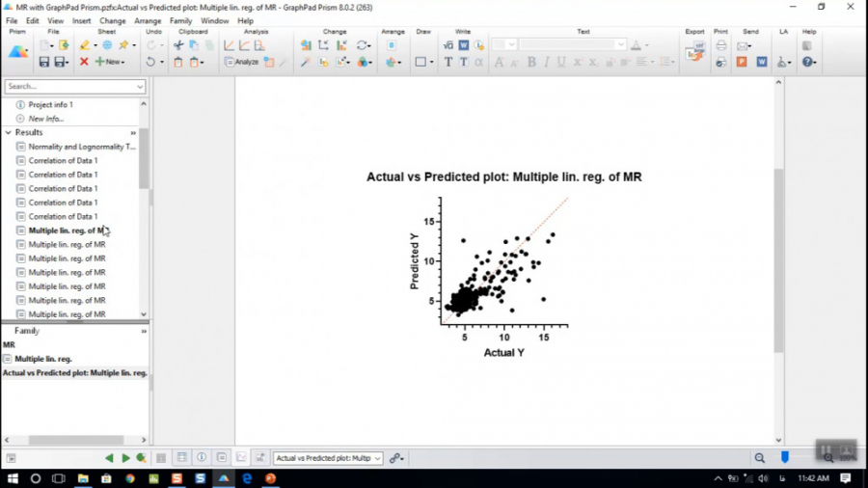This screenshot has height=488, width=868.
Task: Click the zoom out magnifier icon
Action: pyautogui.click(x=760, y=457)
